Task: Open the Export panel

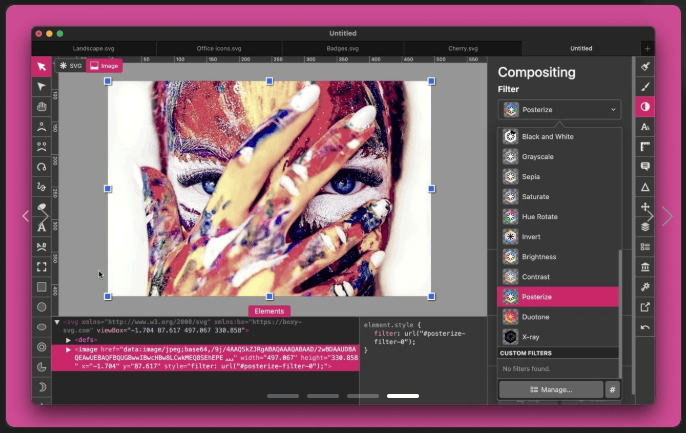Action: (x=645, y=307)
